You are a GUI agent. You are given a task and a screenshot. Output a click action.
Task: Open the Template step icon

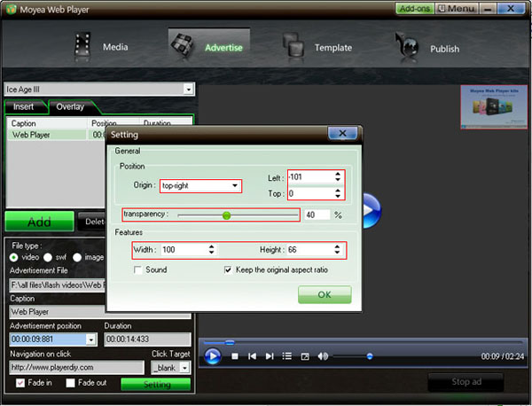pos(293,44)
